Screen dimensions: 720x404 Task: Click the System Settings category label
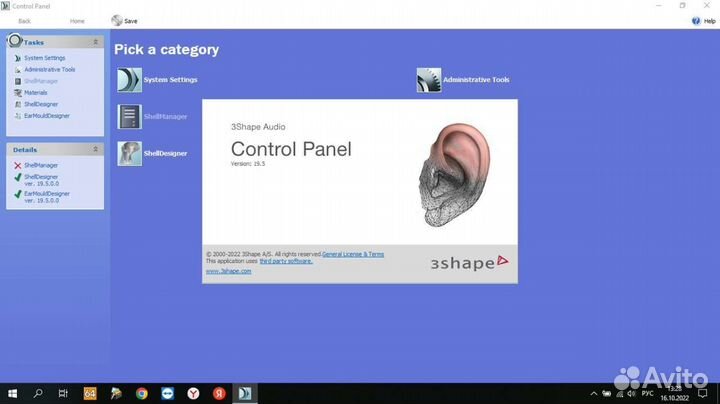pyautogui.click(x=170, y=80)
